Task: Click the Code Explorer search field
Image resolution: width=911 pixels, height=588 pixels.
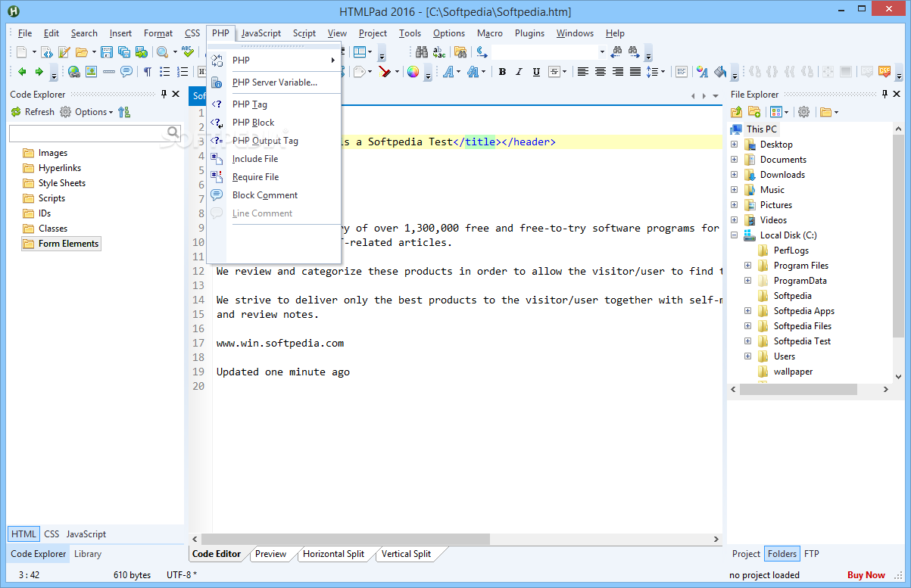Action: (x=95, y=133)
